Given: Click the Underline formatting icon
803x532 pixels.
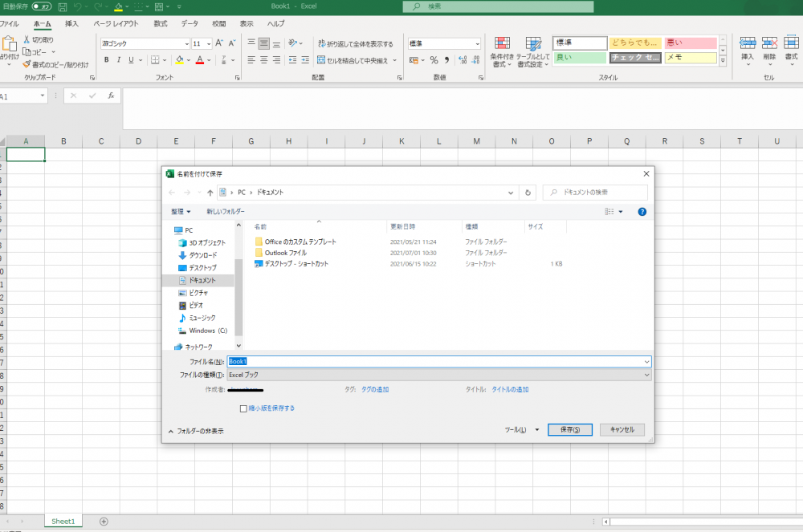Looking at the screenshot, I should point(131,60).
